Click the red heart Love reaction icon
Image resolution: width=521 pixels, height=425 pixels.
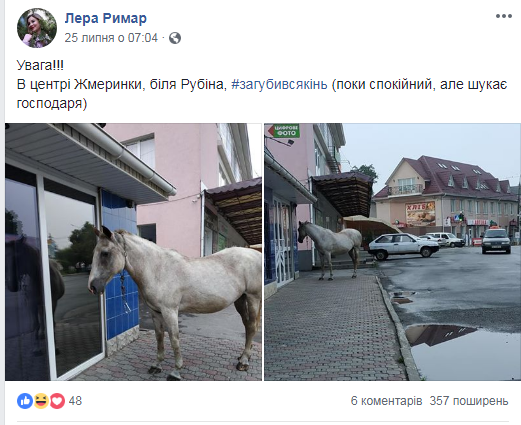pos(57,401)
